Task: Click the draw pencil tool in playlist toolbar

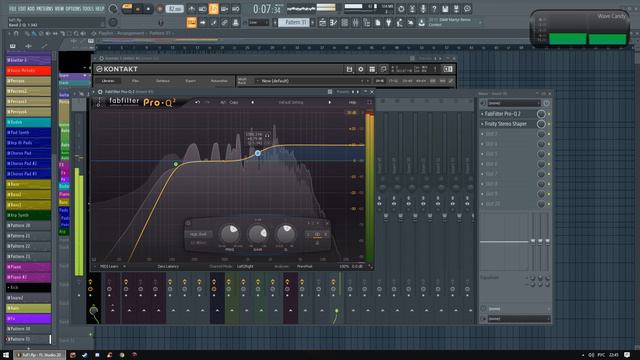Action: point(27,33)
